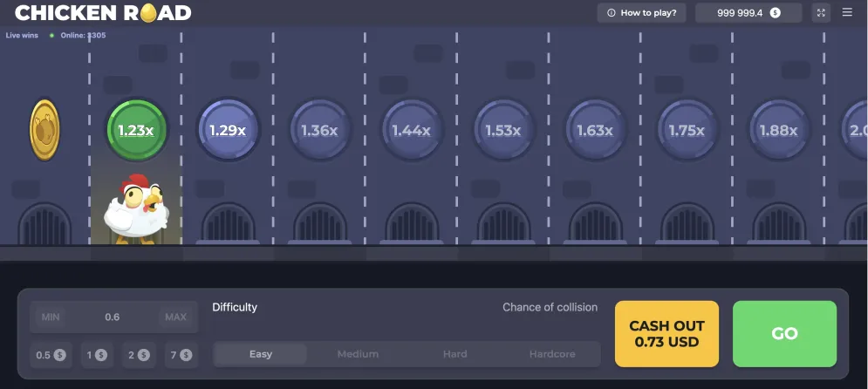Set bet to MIN

pyautogui.click(x=51, y=317)
